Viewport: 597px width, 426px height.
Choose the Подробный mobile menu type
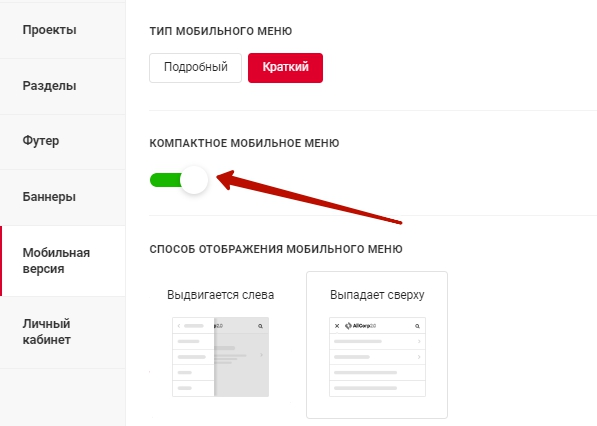[195, 67]
